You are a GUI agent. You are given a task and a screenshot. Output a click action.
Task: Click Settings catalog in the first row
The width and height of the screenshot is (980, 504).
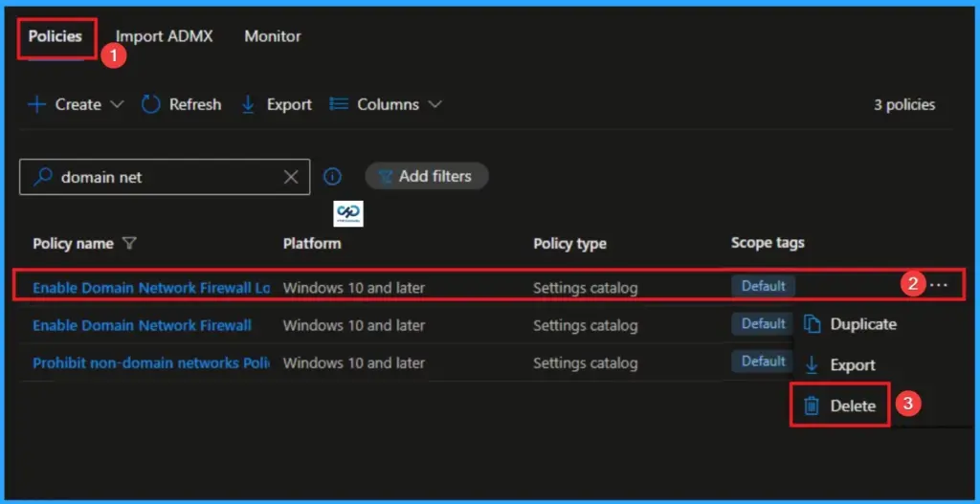(x=585, y=289)
